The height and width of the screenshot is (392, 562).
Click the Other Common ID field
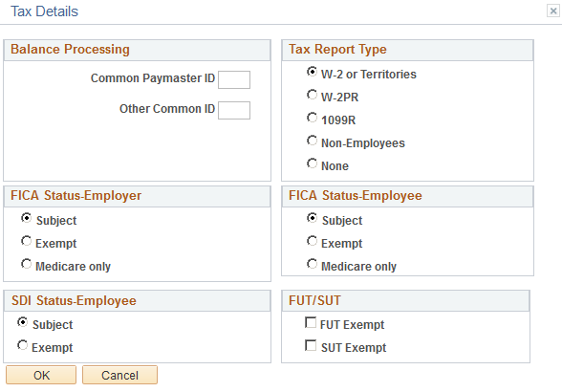pyautogui.click(x=234, y=111)
